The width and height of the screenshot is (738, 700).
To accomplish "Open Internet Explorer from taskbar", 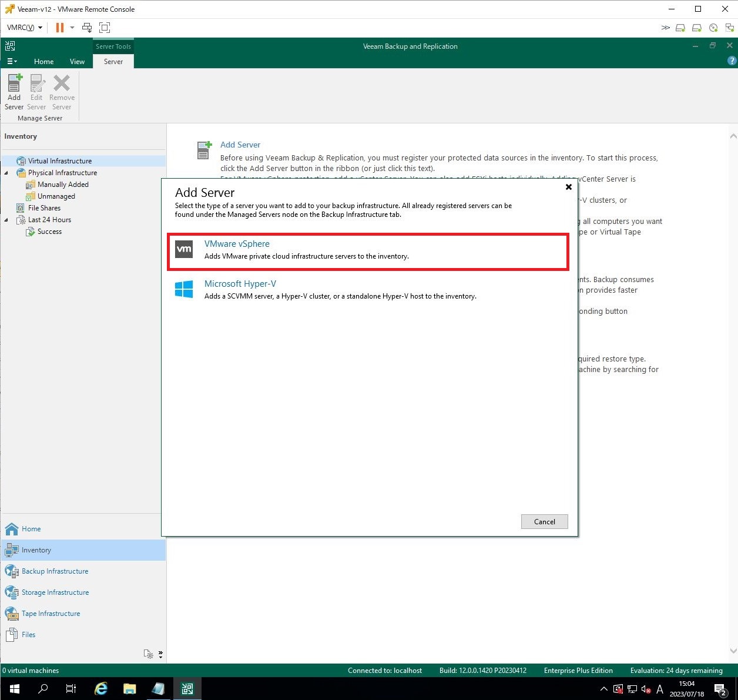I will click(101, 689).
